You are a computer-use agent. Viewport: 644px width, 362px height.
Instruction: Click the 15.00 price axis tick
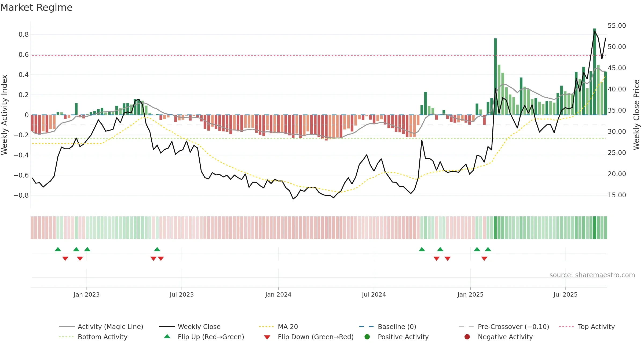[x=617, y=195]
